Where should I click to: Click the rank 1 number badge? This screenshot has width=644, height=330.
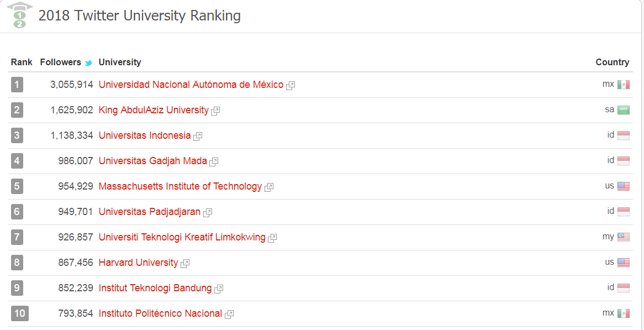pyautogui.click(x=17, y=85)
